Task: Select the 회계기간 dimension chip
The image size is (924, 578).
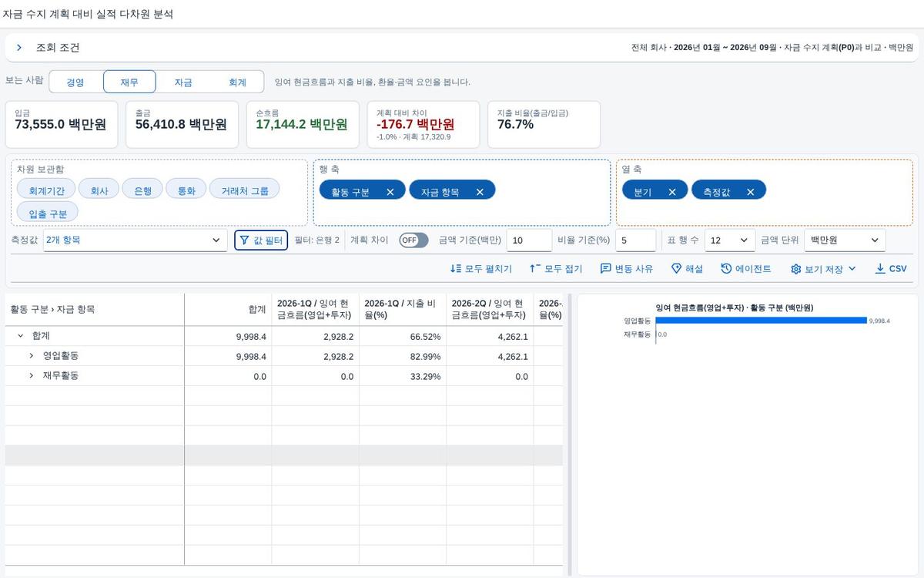Action: 46,189
